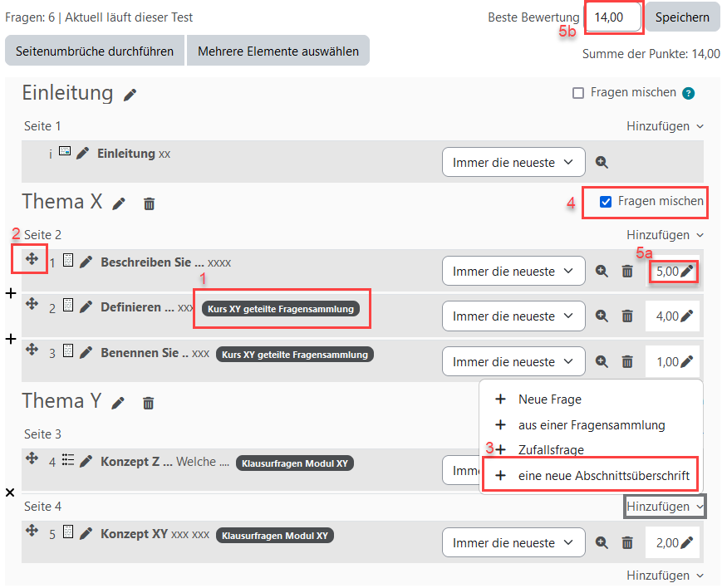Enable Fragen mischen for Einleitung section
722x588 pixels.
[x=578, y=93]
